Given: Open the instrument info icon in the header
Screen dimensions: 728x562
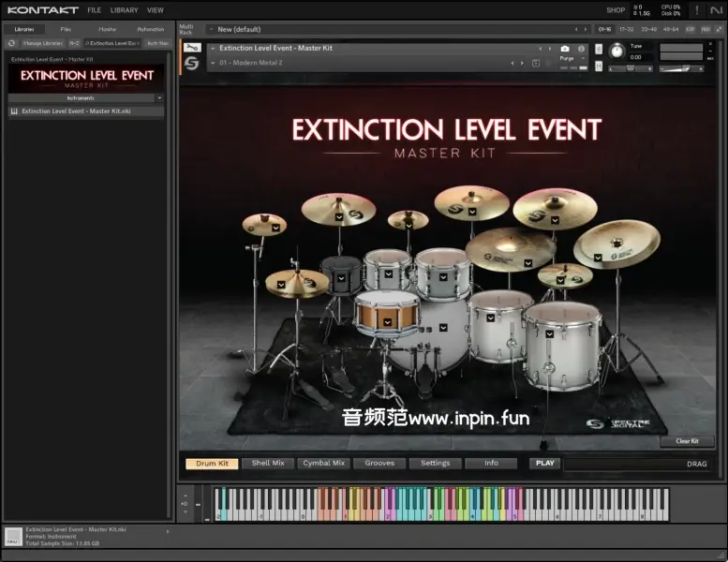Looking at the screenshot, I should tap(581, 49).
